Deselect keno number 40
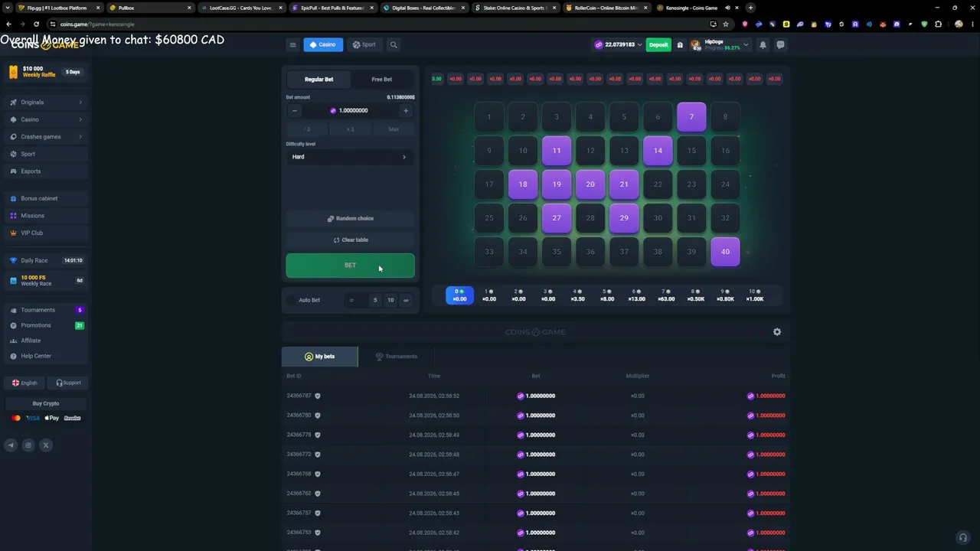This screenshot has width=980, height=551. (x=725, y=252)
